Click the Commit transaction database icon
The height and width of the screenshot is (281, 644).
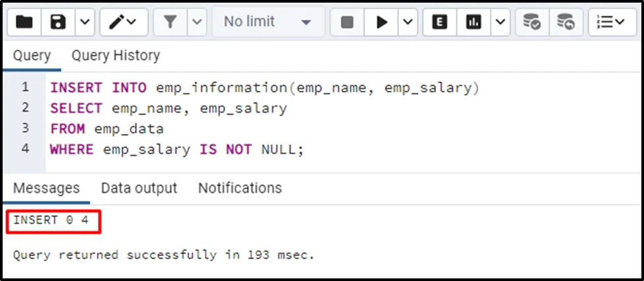pos(531,22)
